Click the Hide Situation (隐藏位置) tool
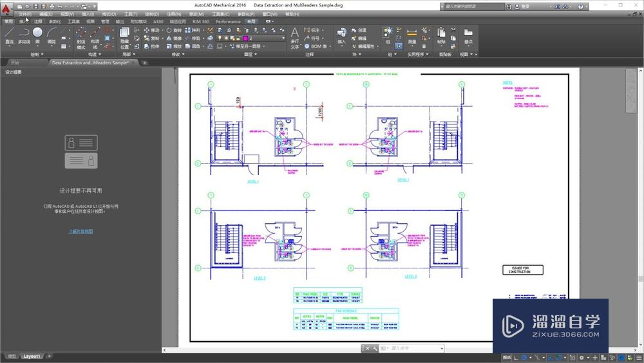The image size is (644, 363). pyautogui.click(x=124, y=38)
